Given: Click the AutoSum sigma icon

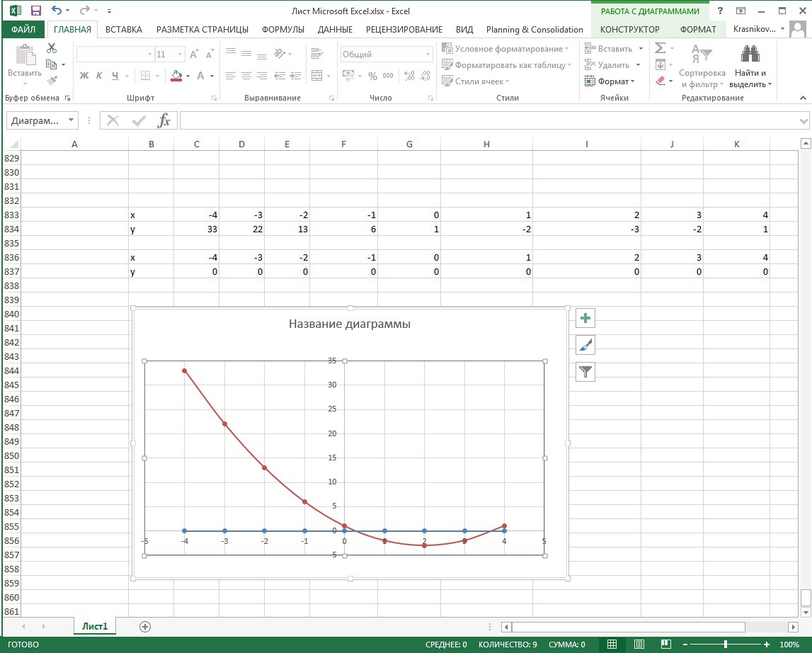Looking at the screenshot, I should click(x=660, y=48).
